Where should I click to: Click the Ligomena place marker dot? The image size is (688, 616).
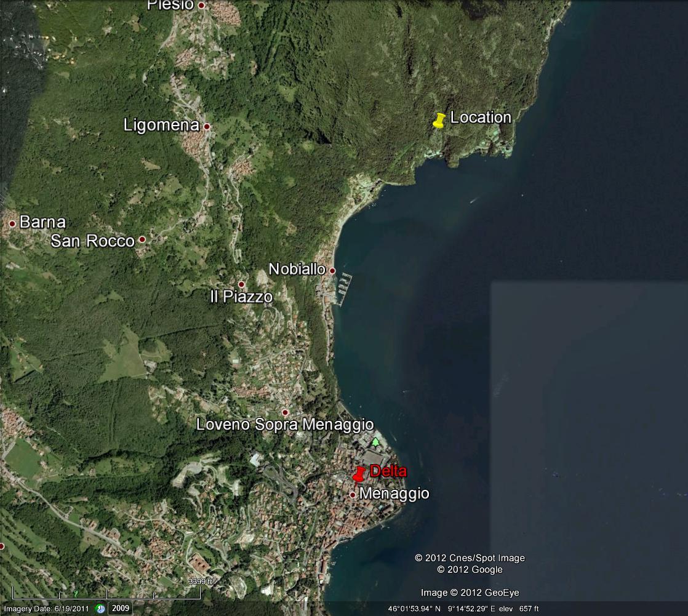(207, 126)
